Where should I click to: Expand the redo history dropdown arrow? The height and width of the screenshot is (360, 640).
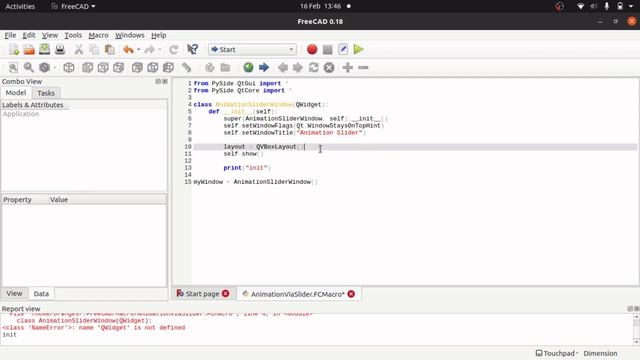160,49
